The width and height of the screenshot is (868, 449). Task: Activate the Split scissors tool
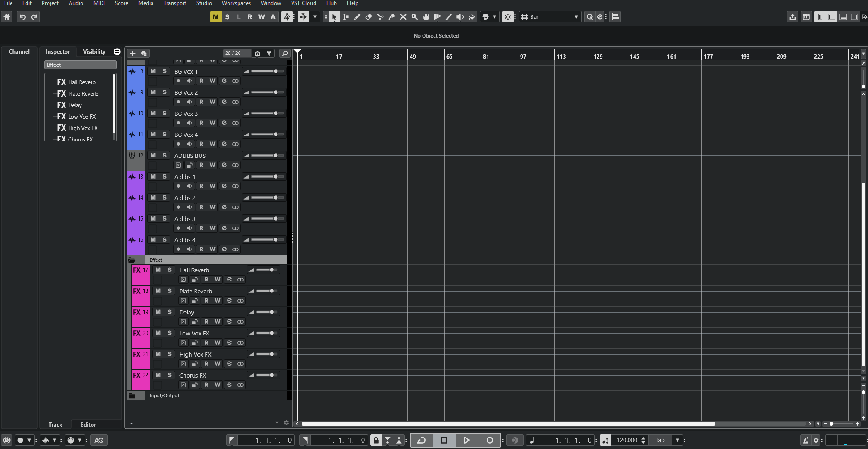point(380,17)
